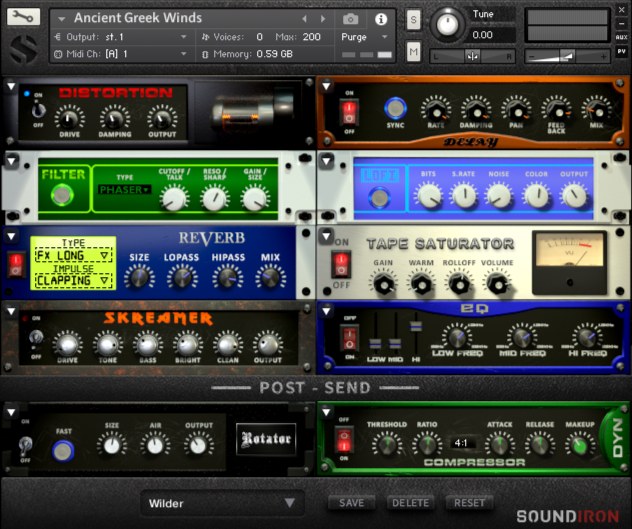
Task: Click the LoFi Bits knob
Action: 428,196
